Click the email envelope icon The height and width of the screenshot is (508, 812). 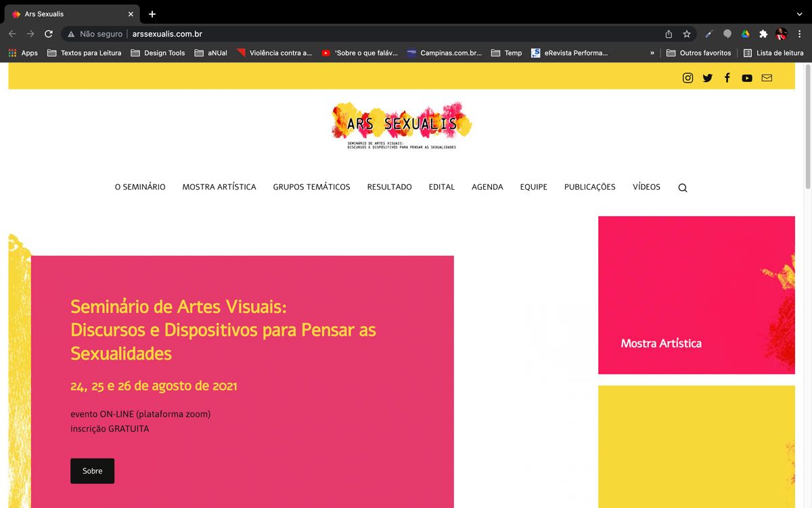point(766,78)
